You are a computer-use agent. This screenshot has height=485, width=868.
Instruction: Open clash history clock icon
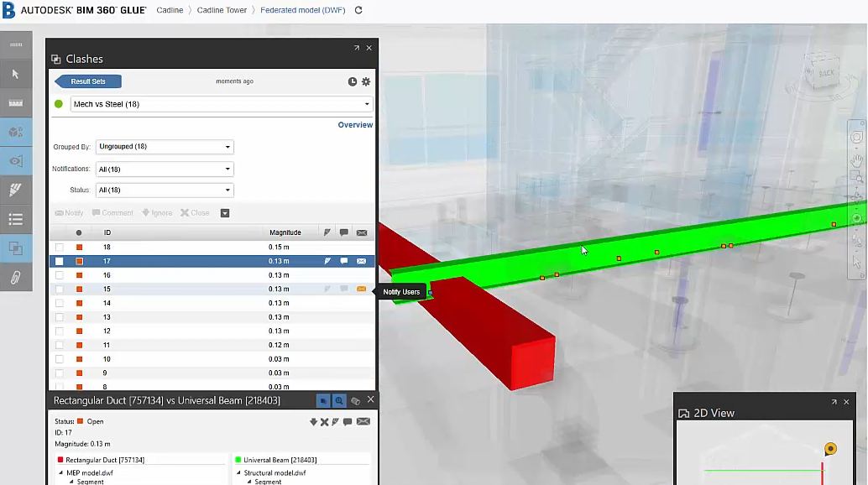pyautogui.click(x=352, y=82)
